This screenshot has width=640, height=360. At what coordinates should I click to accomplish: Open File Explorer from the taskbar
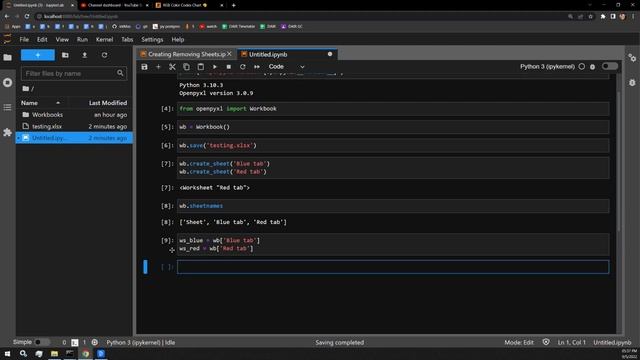54,353
